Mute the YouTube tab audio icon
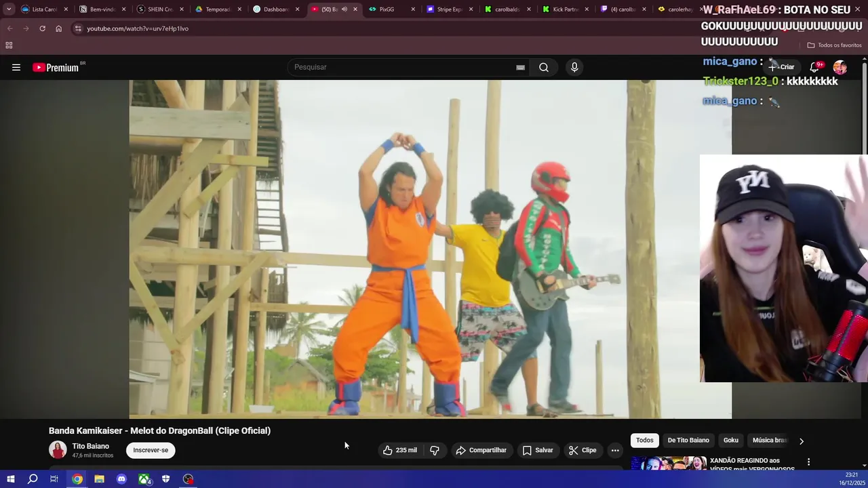Screen dimensions: 868x488 (x=344, y=9)
